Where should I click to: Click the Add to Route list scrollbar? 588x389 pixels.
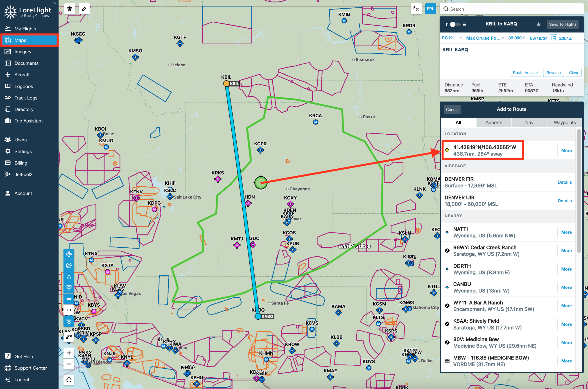(x=579, y=191)
